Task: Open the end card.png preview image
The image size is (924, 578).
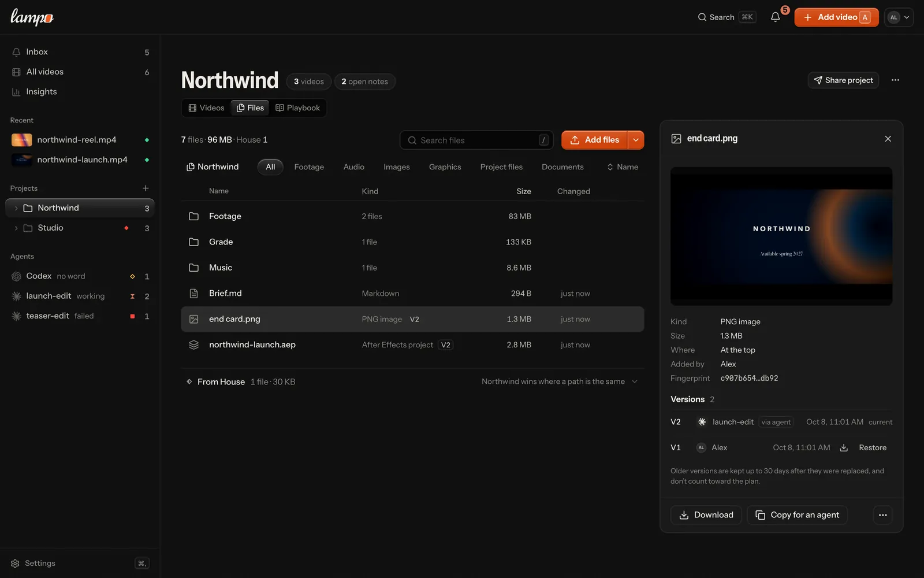Action: (x=781, y=236)
